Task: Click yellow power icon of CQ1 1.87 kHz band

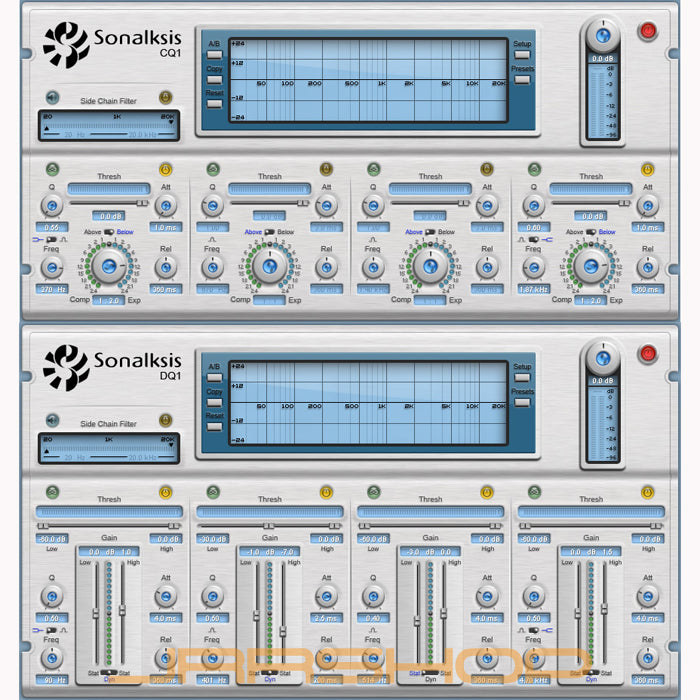Action: pos(648,169)
